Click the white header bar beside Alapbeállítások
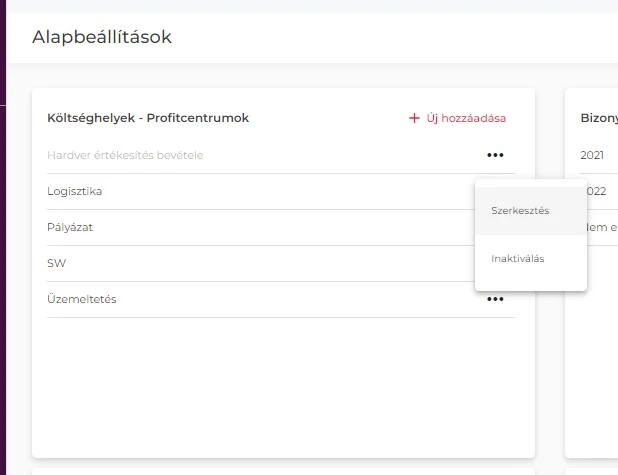 [400, 37]
